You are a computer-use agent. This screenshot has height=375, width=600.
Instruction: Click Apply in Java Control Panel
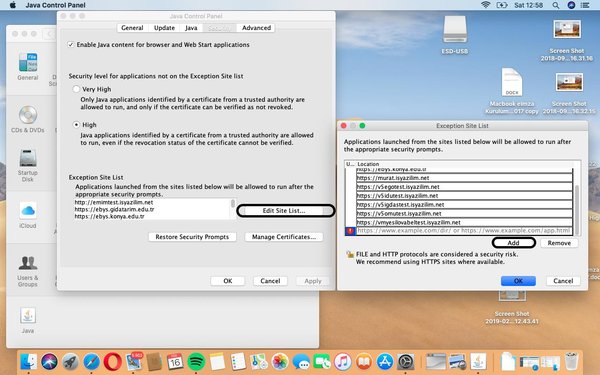(x=313, y=281)
